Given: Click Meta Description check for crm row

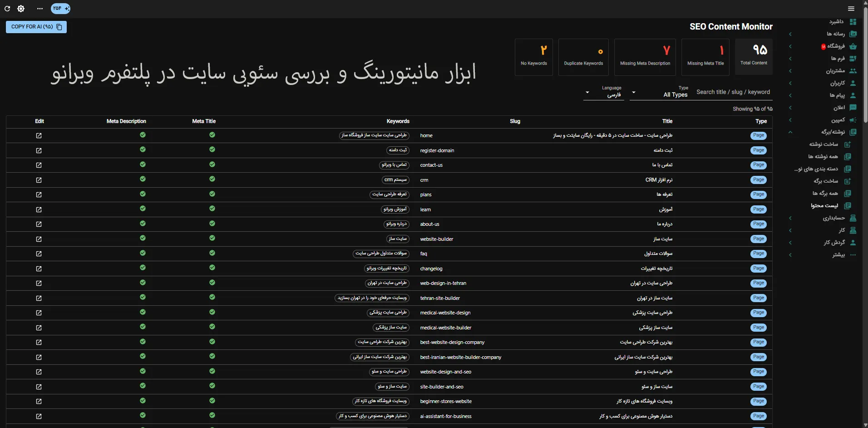Looking at the screenshot, I should [143, 179].
